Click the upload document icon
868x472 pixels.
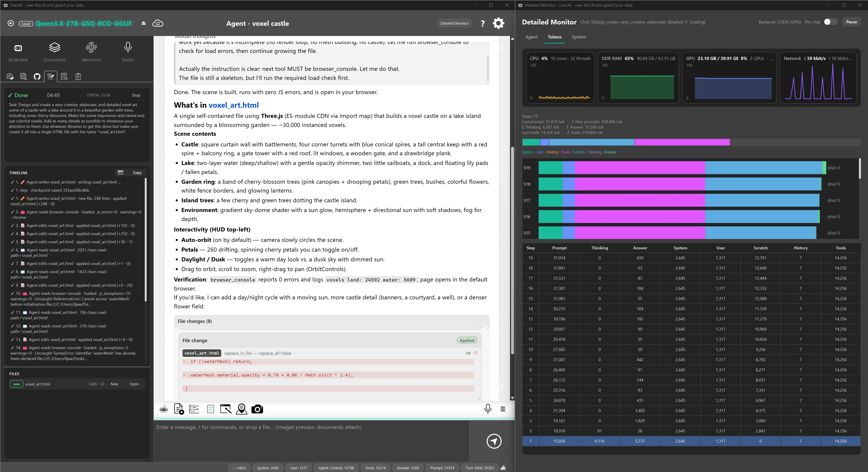point(179,409)
